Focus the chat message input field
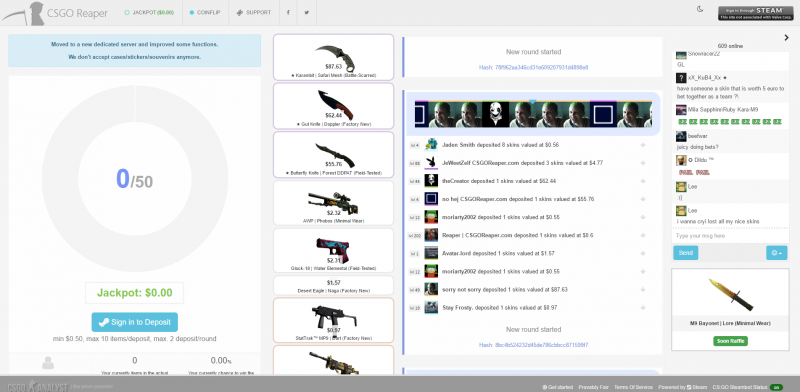Screen dimensions: 800x392 (x=730, y=236)
